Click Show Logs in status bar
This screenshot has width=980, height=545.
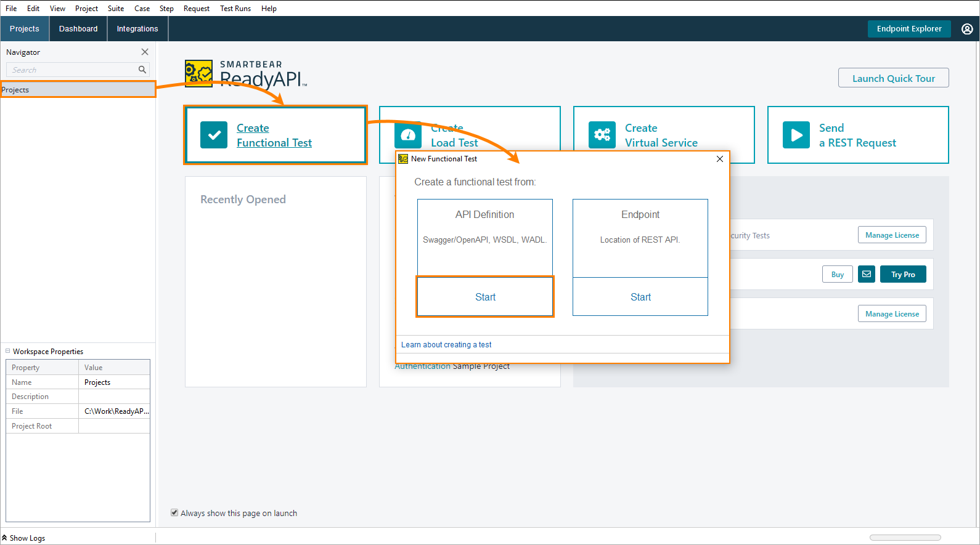click(27, 538)
